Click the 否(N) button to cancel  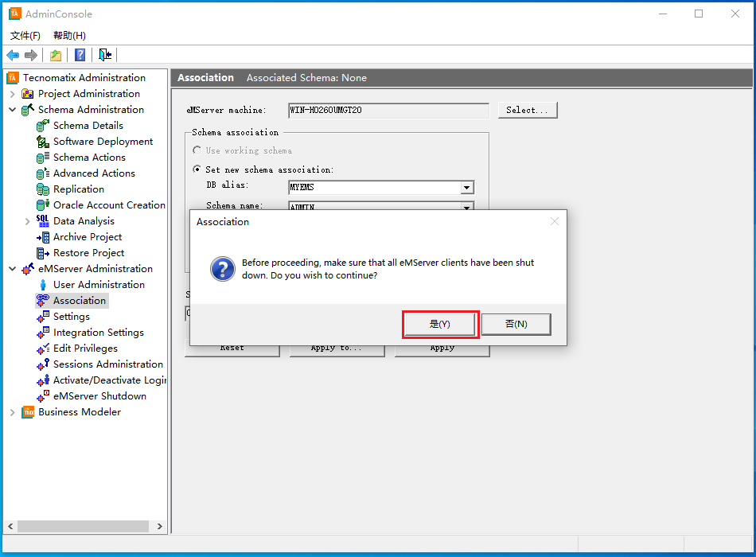coord(516,324)
